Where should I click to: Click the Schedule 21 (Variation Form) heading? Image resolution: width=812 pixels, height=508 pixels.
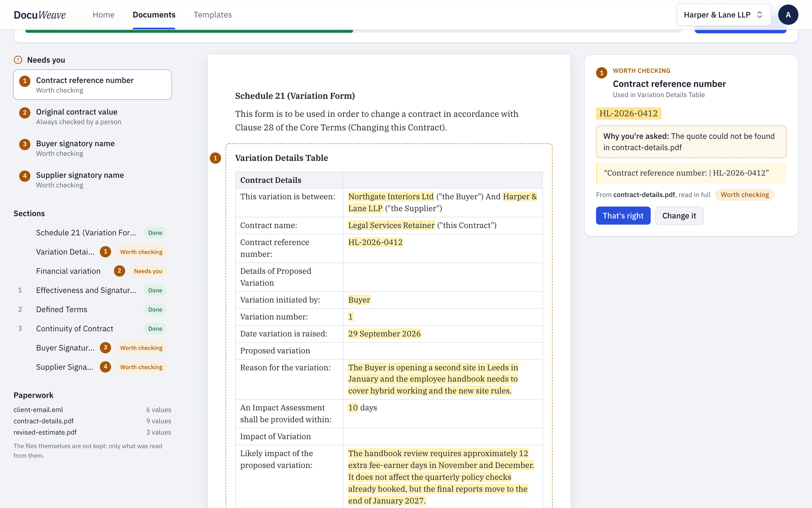tap(295, 96)
